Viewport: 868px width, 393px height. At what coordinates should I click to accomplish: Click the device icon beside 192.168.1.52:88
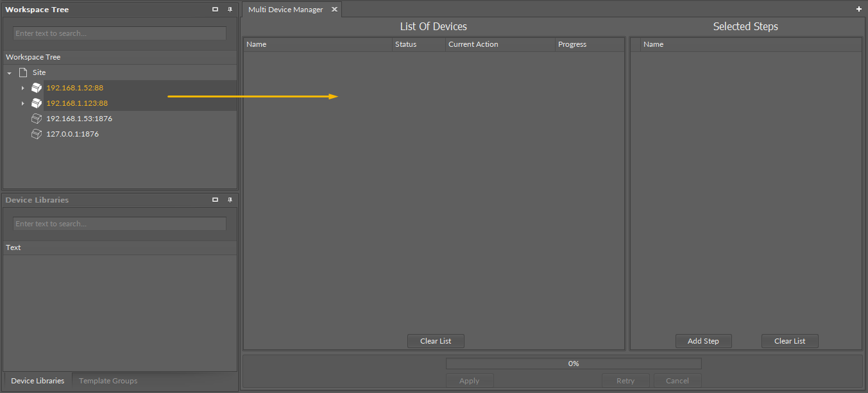coord(37,88)
